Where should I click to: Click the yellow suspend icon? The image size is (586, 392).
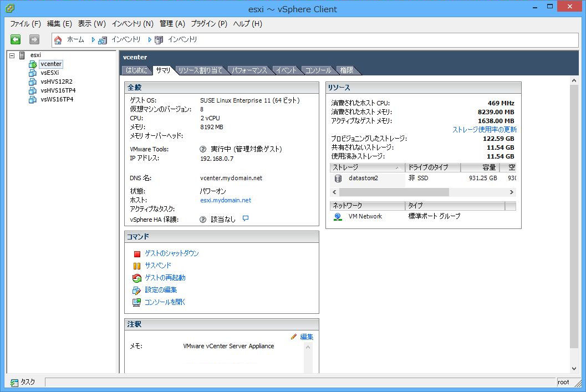(137, 266)
